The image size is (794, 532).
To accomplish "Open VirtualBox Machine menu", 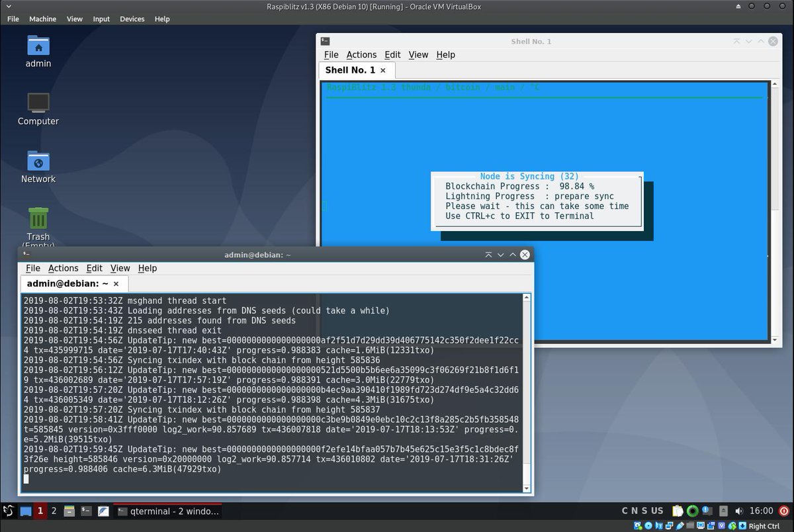I will click(x=42, y=19).
